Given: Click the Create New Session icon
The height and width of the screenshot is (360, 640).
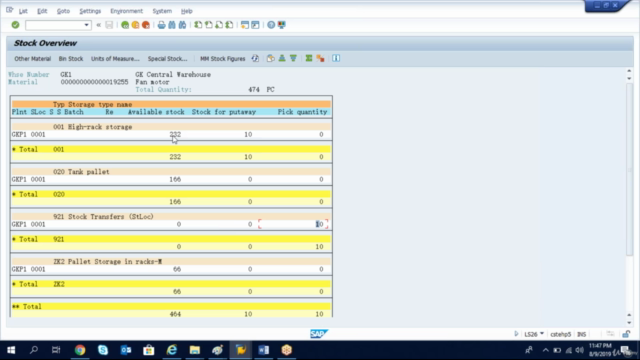Looking at the screenshot, I should [x=245, y=25].
